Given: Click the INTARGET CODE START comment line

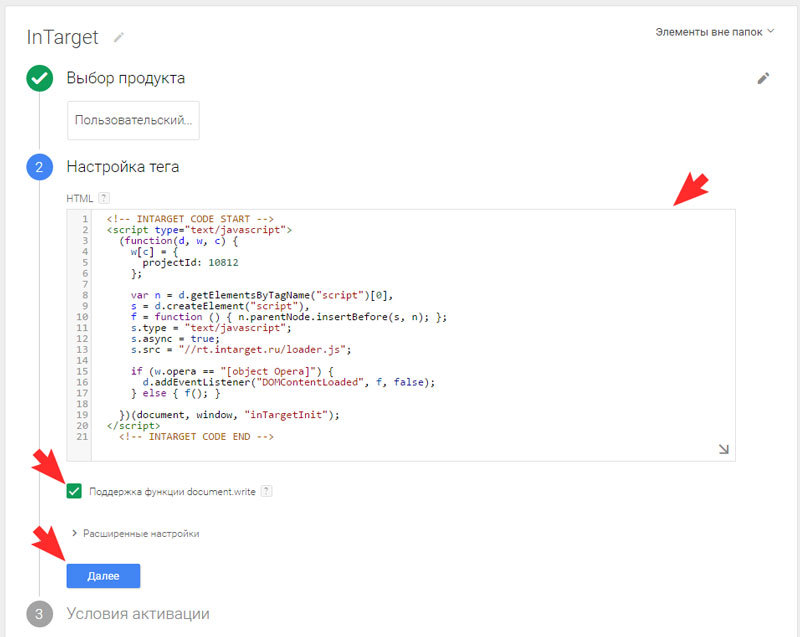Looking at the screenshot, I should (190, 219).
